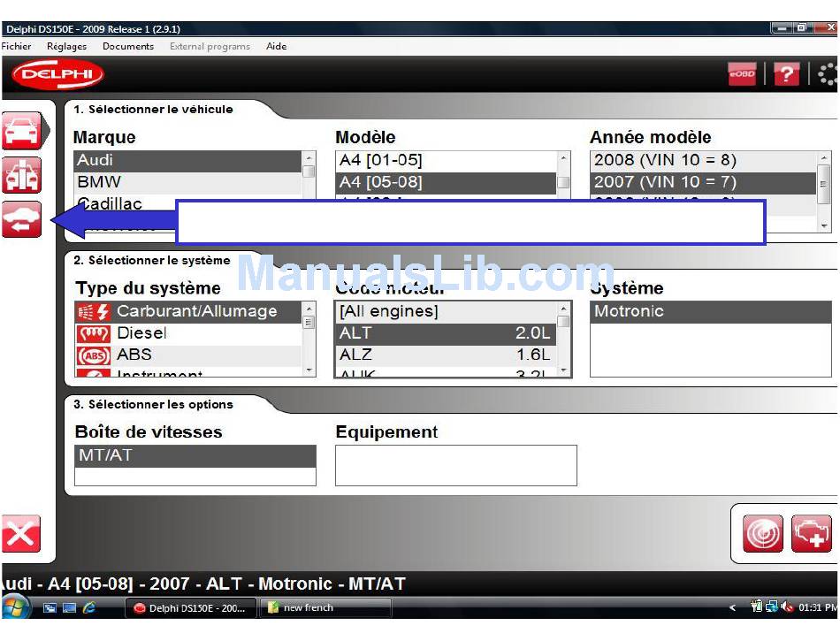Image resolution: width=840 pixels, height=641 pixels.
Task: Open the eOBD function
Action: [x=742, y=74]
